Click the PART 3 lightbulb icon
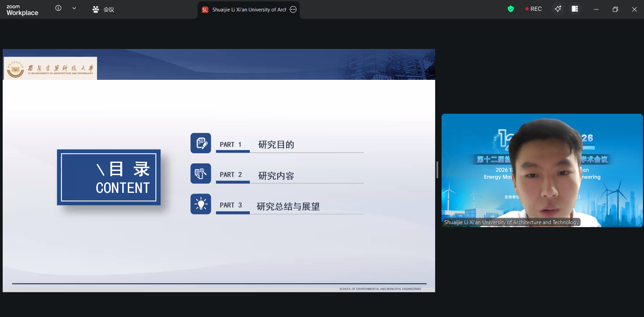 pyautogui.click(x=201, y=204)
